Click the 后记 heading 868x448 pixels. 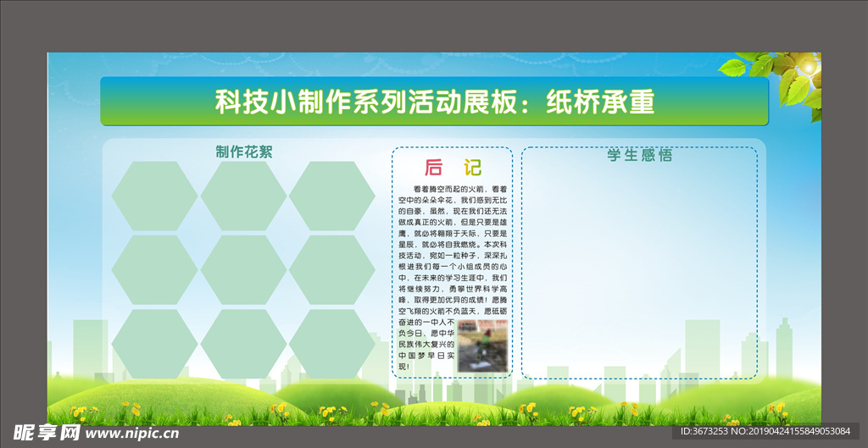[x=453, y=167]
